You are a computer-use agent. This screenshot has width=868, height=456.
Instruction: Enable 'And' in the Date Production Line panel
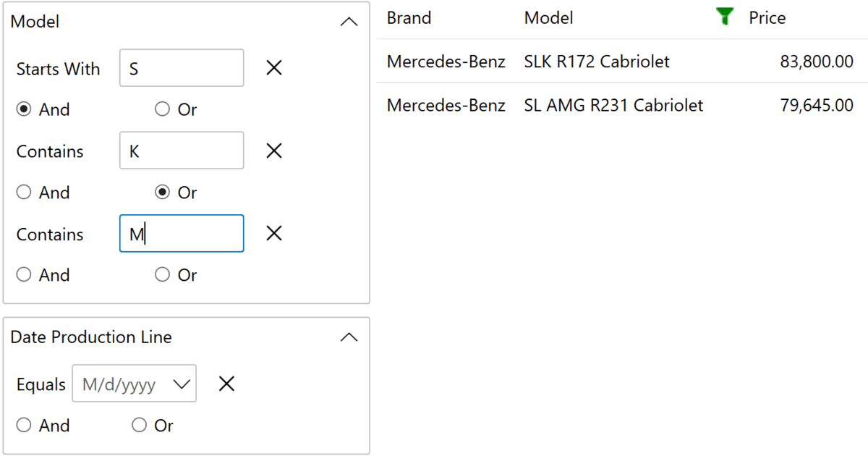pyautogui.click(x=22, y=425)
